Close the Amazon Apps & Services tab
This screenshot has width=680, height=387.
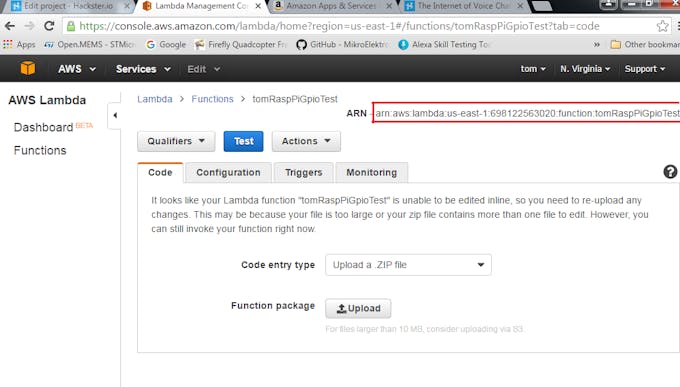click(389, 6)
